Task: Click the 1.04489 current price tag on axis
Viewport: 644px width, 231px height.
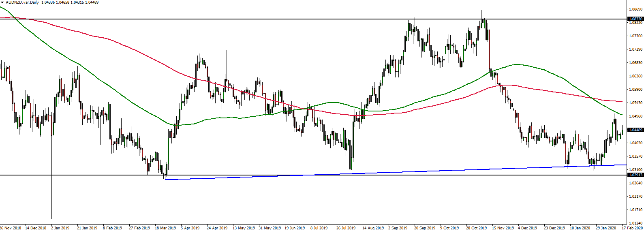Action: (x=635, y=130)
